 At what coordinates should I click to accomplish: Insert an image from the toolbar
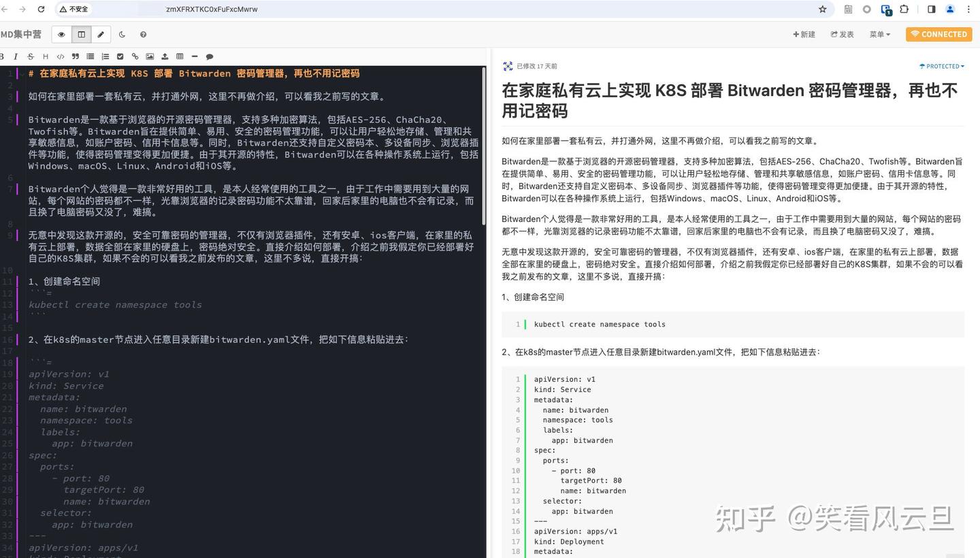150,56
